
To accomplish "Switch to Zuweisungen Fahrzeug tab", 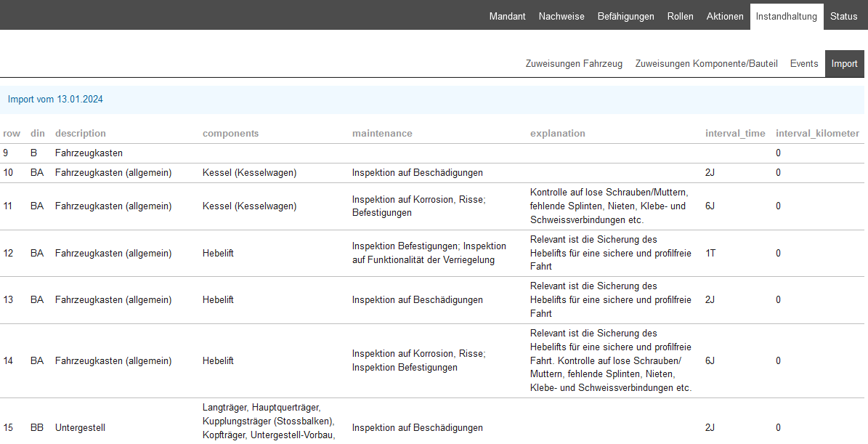I will click(x=574, y=64).
